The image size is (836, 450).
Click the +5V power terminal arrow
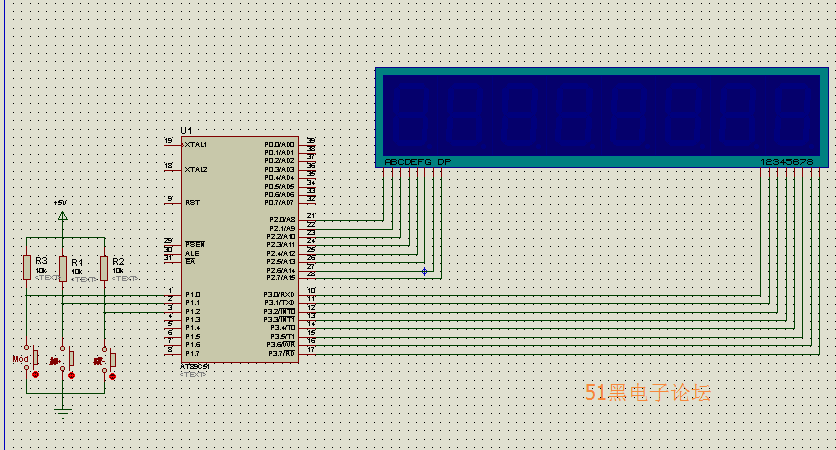(x=62, y=216)
